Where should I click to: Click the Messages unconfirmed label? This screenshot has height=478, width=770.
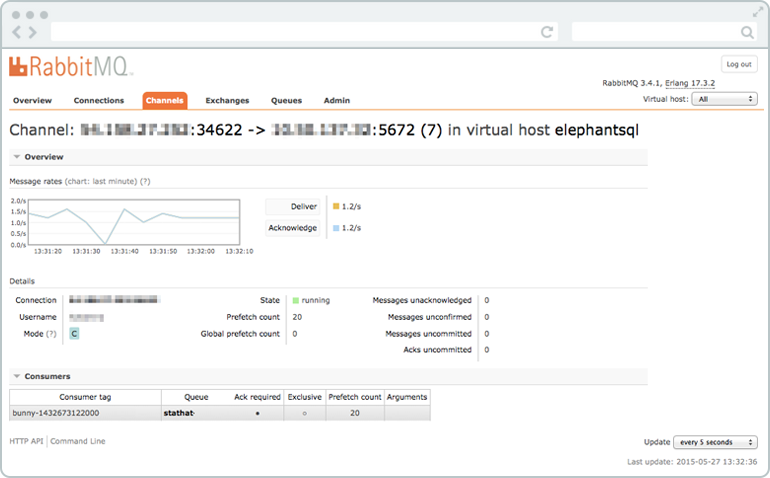430,317
